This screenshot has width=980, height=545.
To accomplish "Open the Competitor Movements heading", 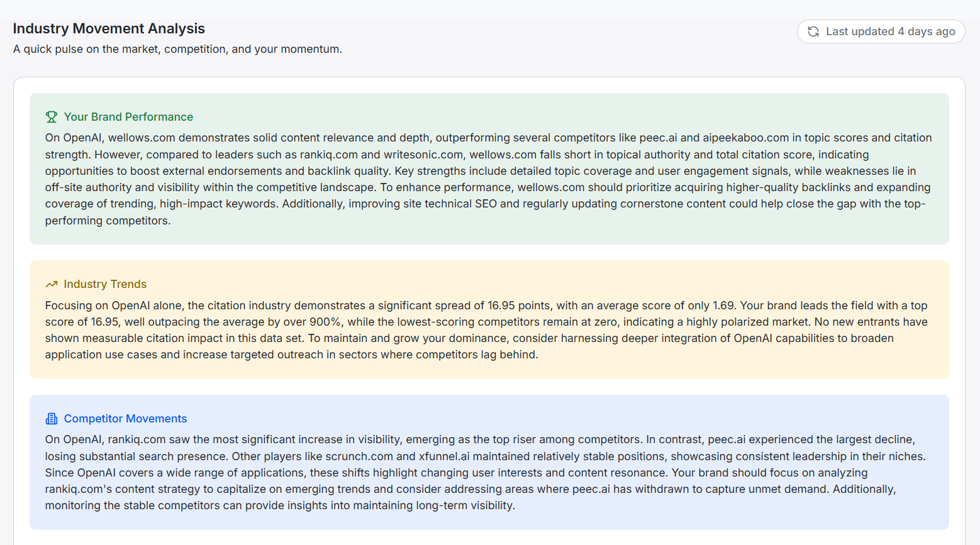I will [125, 419].
